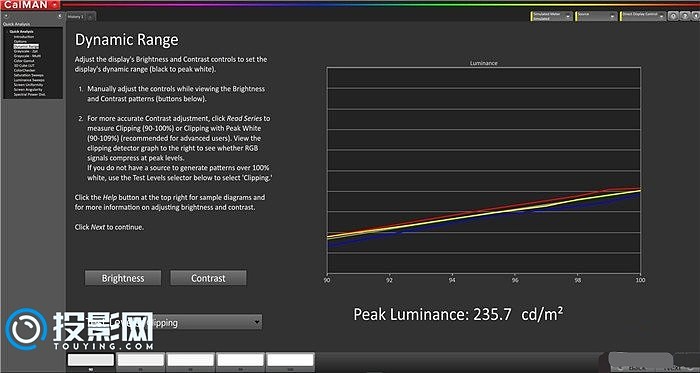This screenshot has height=373, width=700.
Task: Open the Color Gamut step
Action: point(23,61)
